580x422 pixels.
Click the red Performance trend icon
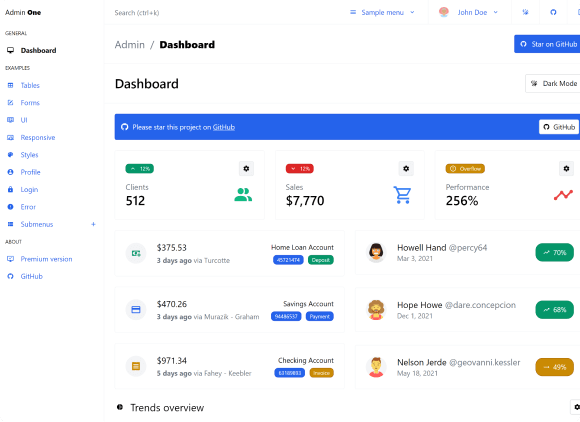tap(563, 195)
